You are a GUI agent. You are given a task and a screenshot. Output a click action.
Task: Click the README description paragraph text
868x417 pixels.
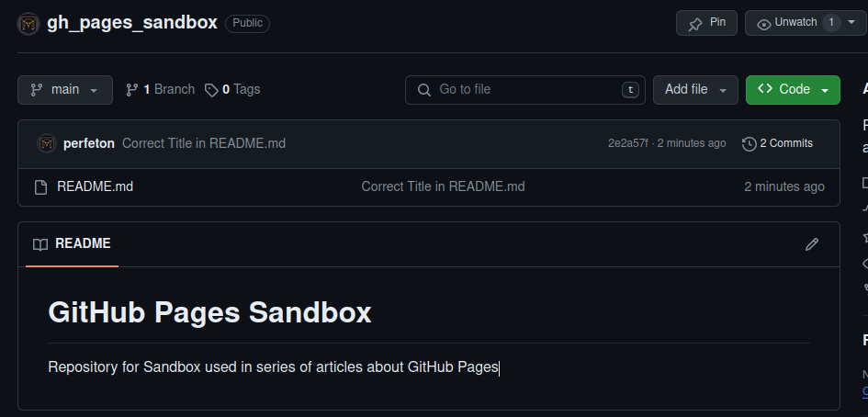pyautogui.click(x=274, y=367)
